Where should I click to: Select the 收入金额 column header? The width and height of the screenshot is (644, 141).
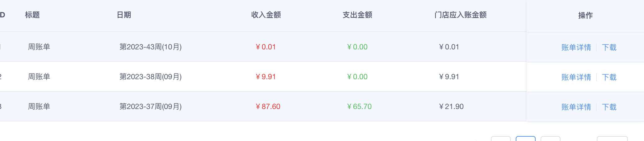click(266, 15)
